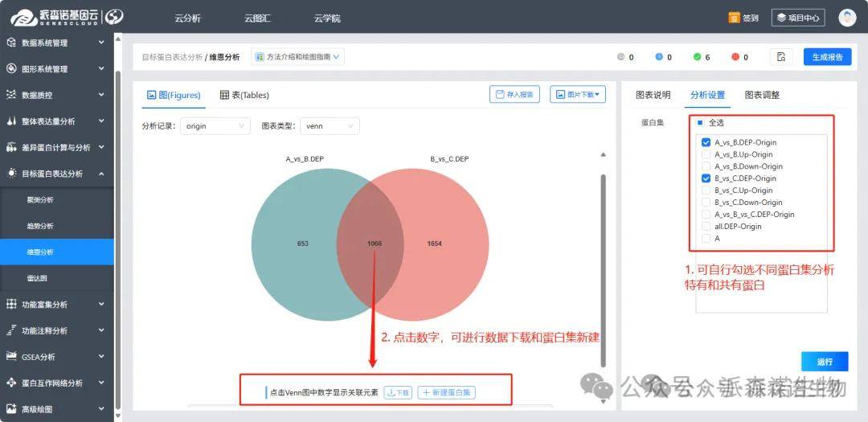Screen dimensions: 868x422
Task: Click the GSEA分析 sidebar icon
Action: tap(11, 357)
